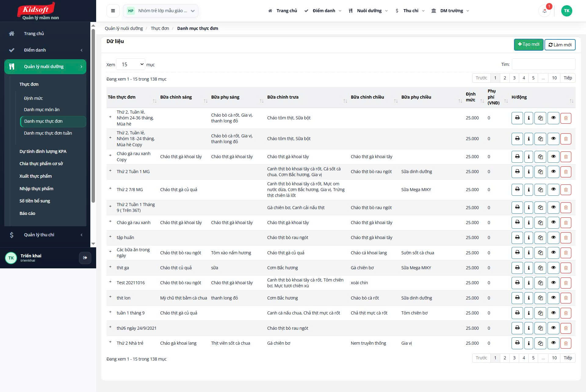This screenshot has width=586, height=392.
Task: Open the rows-per-page dropdown showing 15
Action: point(131,64)
